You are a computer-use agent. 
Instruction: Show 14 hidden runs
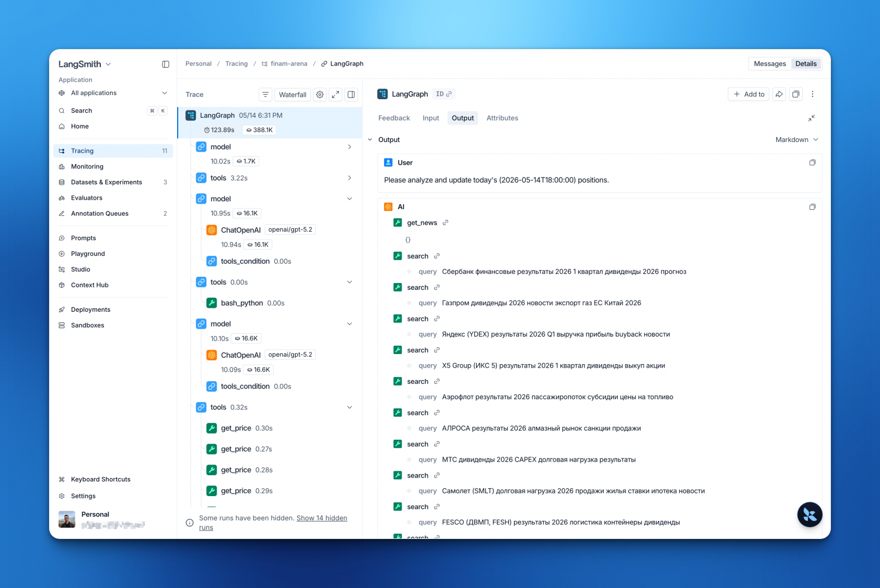273,523
